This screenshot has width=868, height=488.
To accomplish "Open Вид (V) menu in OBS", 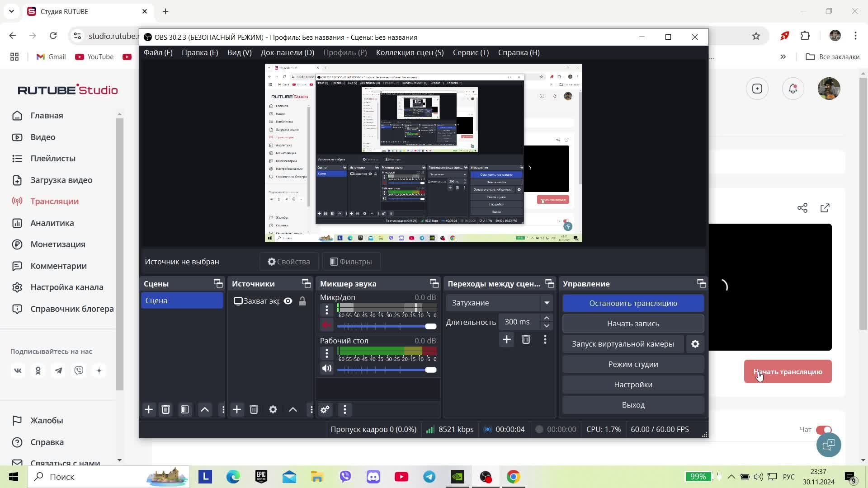I will 240,52.
